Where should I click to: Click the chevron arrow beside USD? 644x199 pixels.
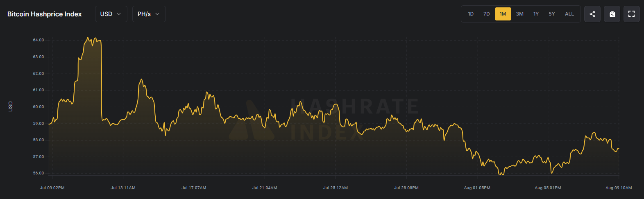click(119, 14)
